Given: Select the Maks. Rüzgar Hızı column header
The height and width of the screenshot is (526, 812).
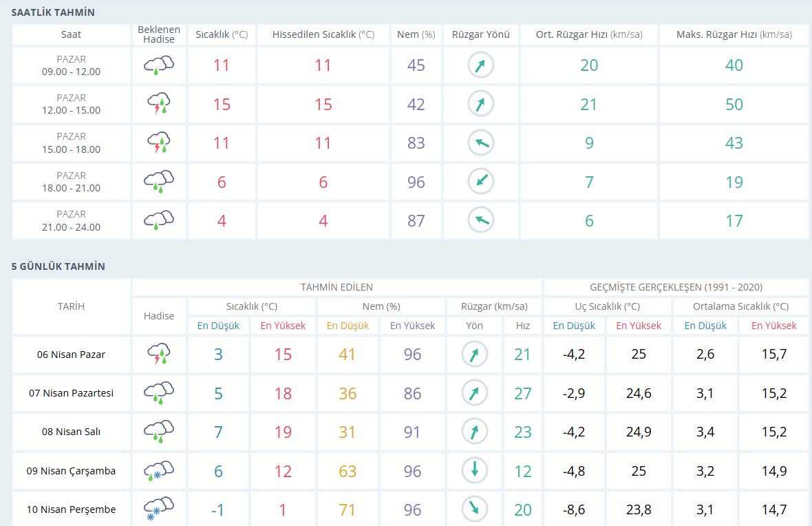Looking at the screenshot, I should (734, 34).
